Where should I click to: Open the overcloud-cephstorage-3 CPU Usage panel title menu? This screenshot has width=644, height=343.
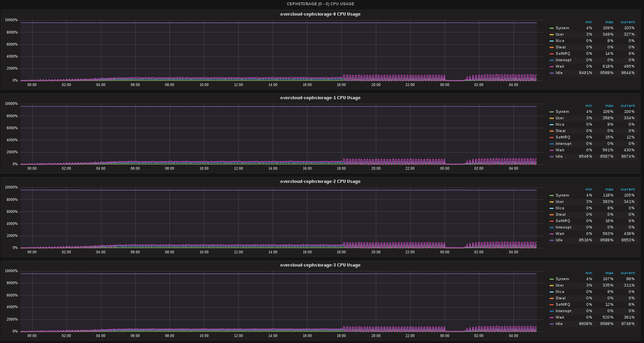point(320,265)
